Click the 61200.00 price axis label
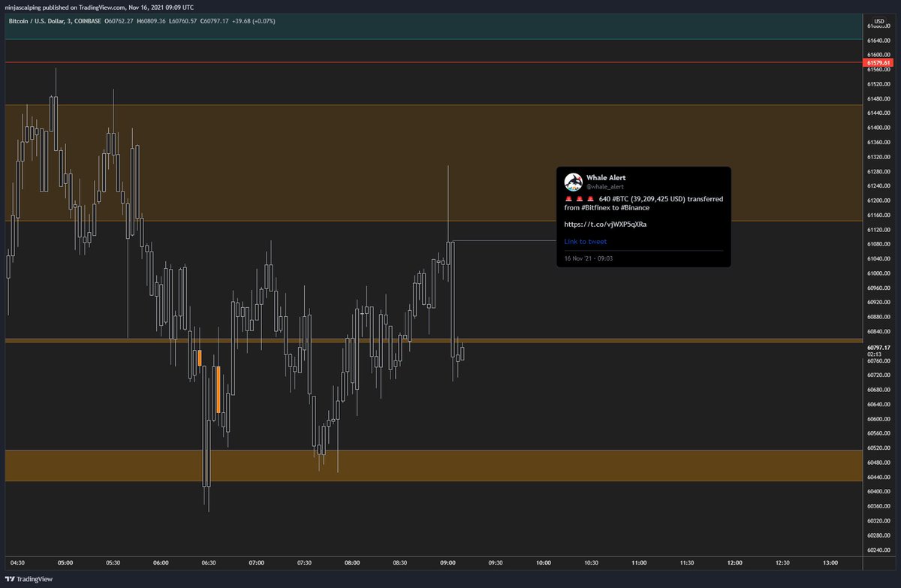Screen dimensions: 901x588 (x=877, y=201)
